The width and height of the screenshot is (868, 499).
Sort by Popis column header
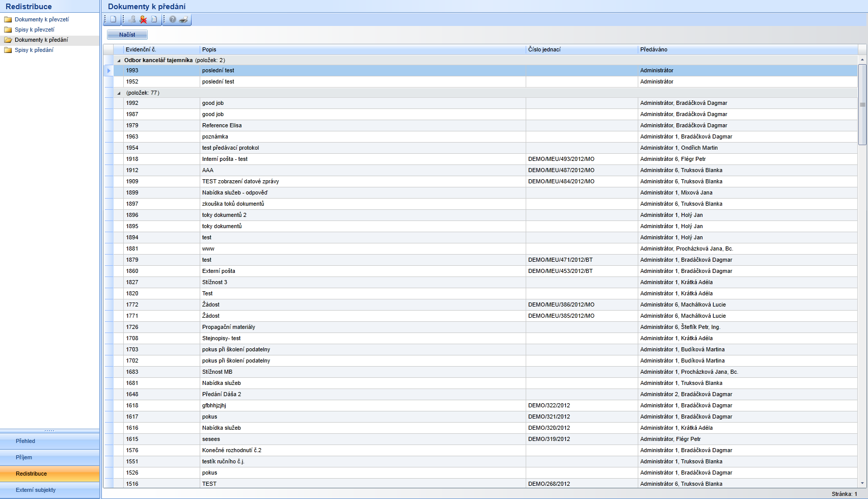pos(363,49)
